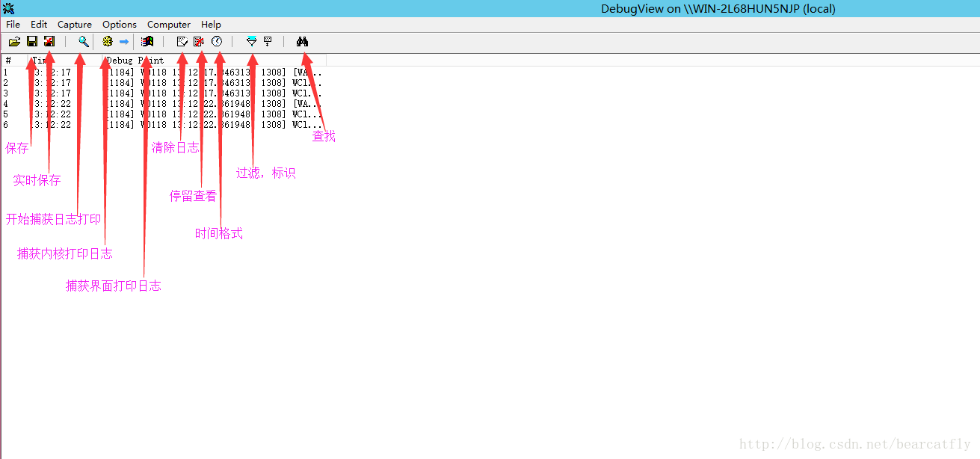Toggle the Autoscroll toolbar icon

199,42
